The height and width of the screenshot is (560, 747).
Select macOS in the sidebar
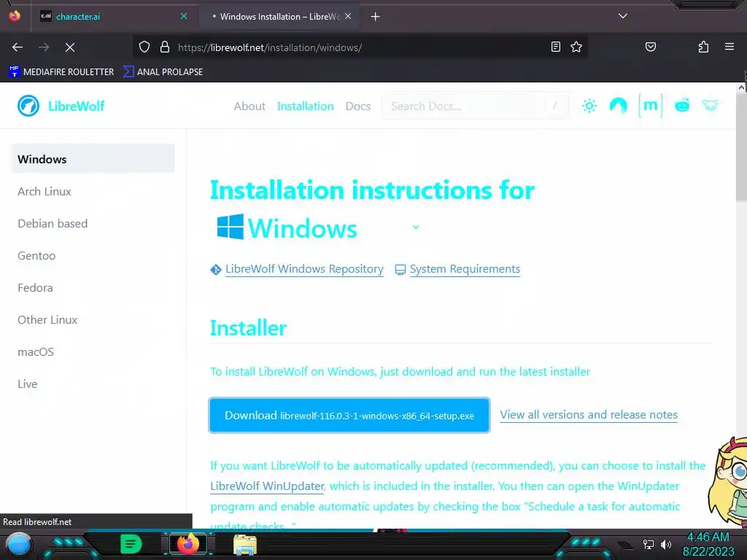[36, 352]
